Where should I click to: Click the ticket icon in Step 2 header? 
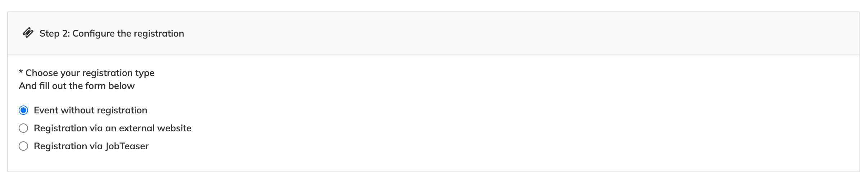click(28, 33)
